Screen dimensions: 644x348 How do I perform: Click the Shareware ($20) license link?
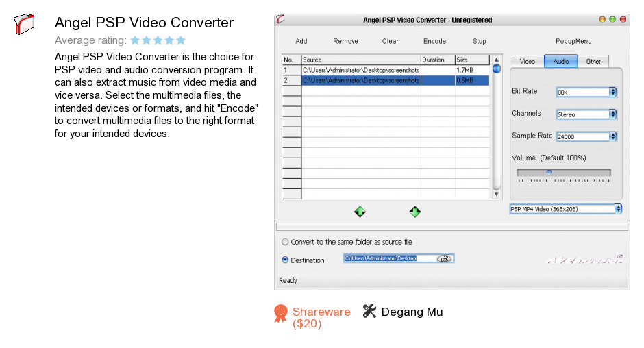[321, 318]
